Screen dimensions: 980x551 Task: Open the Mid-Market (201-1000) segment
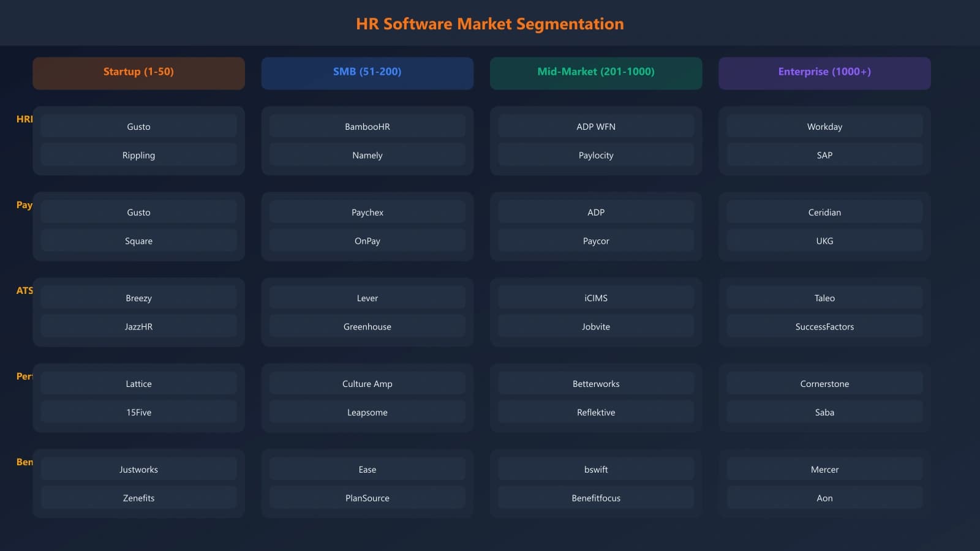click(595, 72)
